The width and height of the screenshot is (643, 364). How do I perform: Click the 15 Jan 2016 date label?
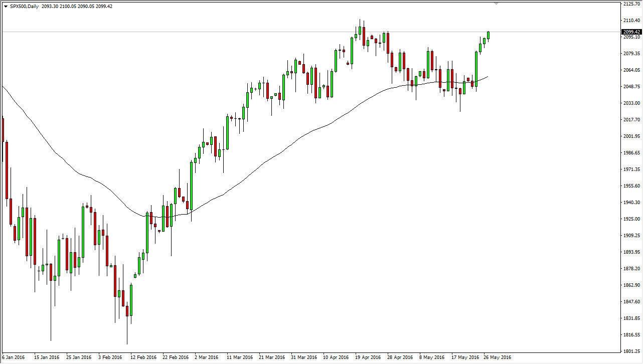[47, 357]
